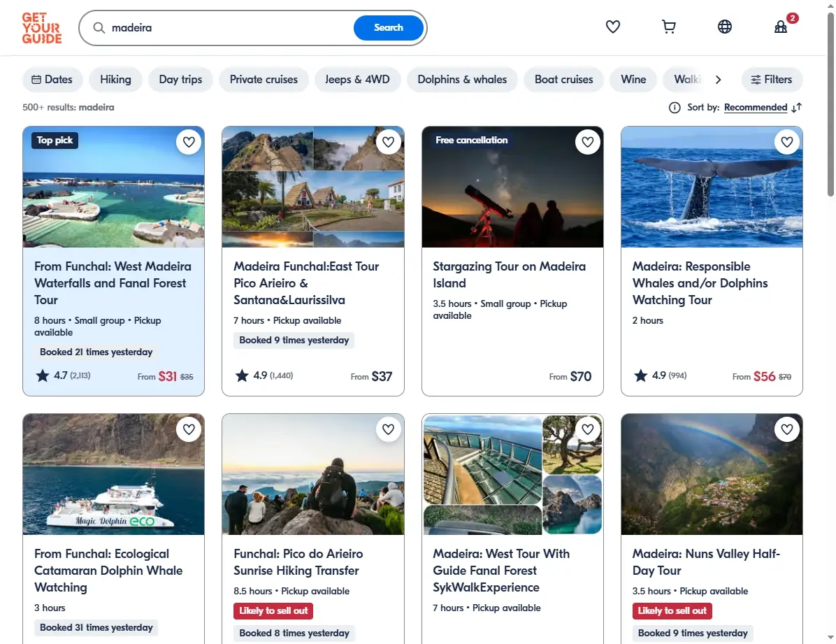Click the info icon beside Sort by
The width and height of the screenshot is (836, 644).
pos(675,108)
